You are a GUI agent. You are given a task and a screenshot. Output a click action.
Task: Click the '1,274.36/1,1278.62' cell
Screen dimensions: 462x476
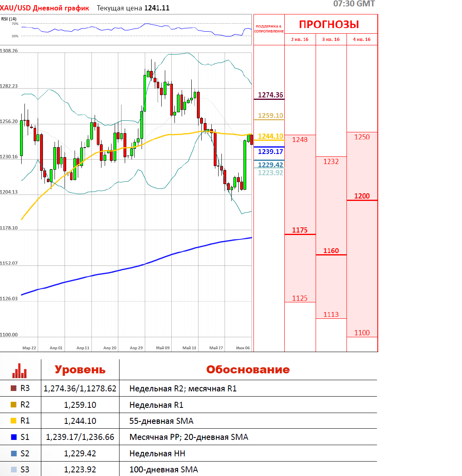click(x=80, y=389)
